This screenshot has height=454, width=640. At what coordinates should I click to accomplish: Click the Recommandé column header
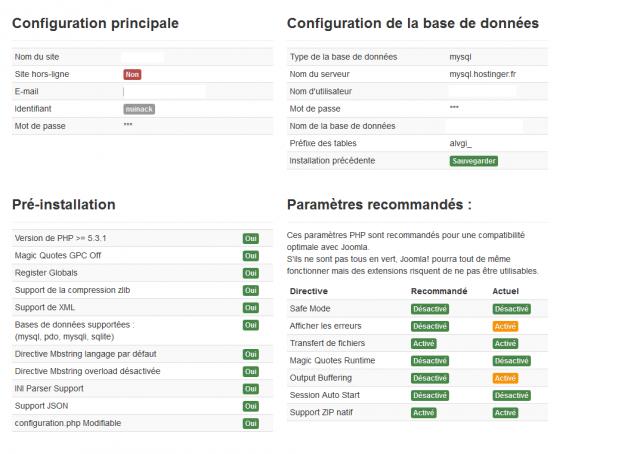coord(439,291)
